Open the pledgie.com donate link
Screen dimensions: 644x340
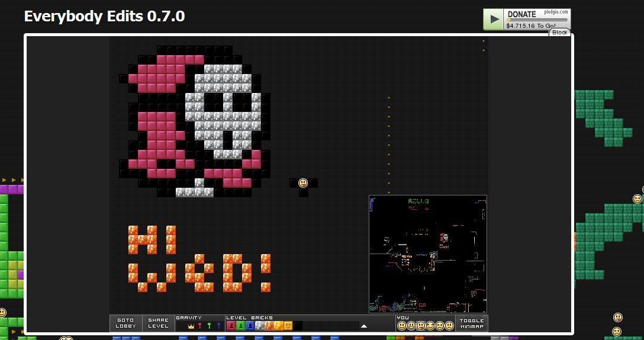coord(556,12)
